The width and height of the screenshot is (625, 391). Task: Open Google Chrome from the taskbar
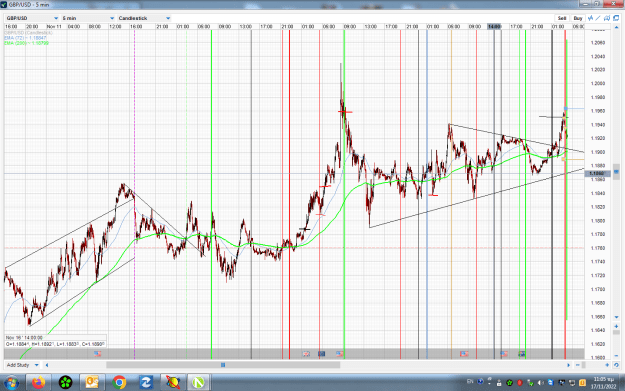(x=119, y=383)
